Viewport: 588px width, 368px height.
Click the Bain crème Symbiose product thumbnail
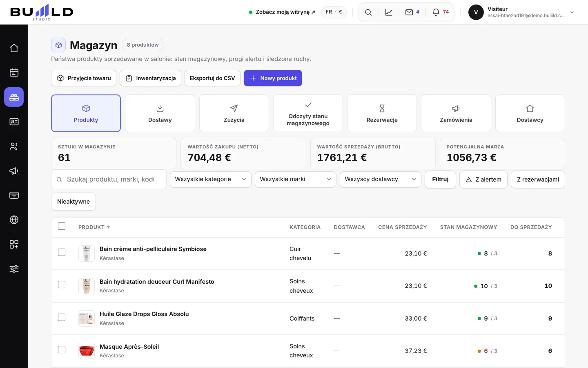point(87,254)
